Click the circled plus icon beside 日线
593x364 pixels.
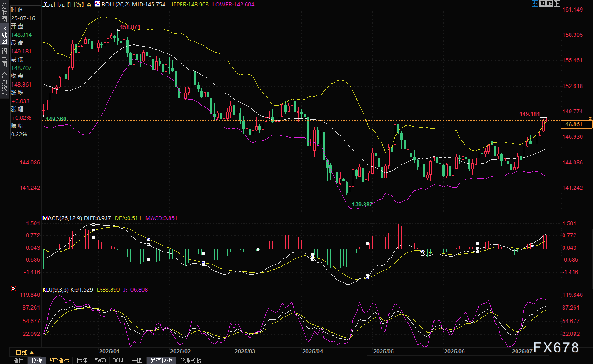point(89,4)
